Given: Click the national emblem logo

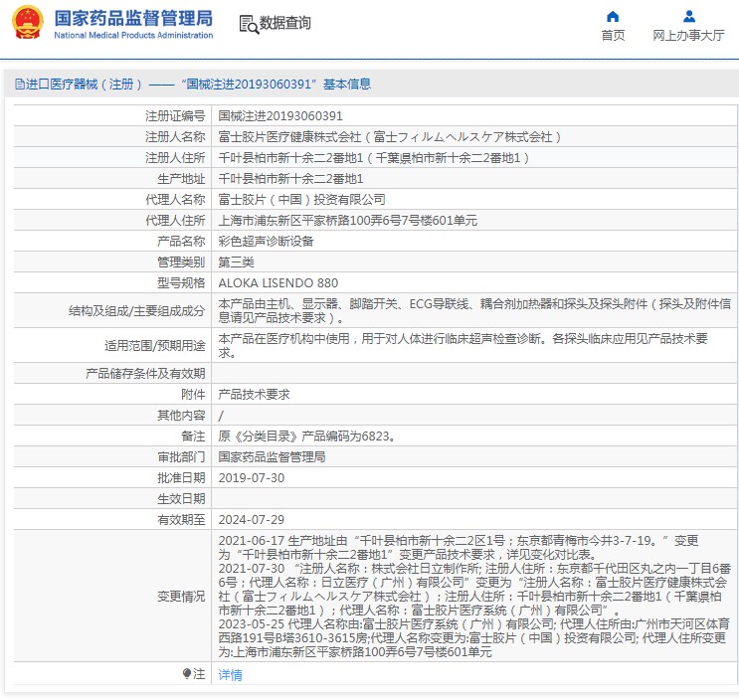Looking at the screenshot, I should pyautogui.click(x=27, y=22).
